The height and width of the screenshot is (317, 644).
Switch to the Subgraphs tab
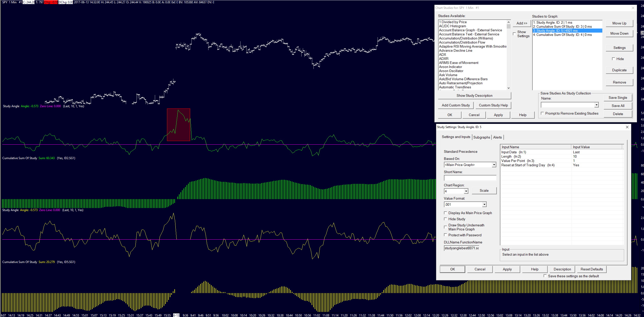point(482,137)
